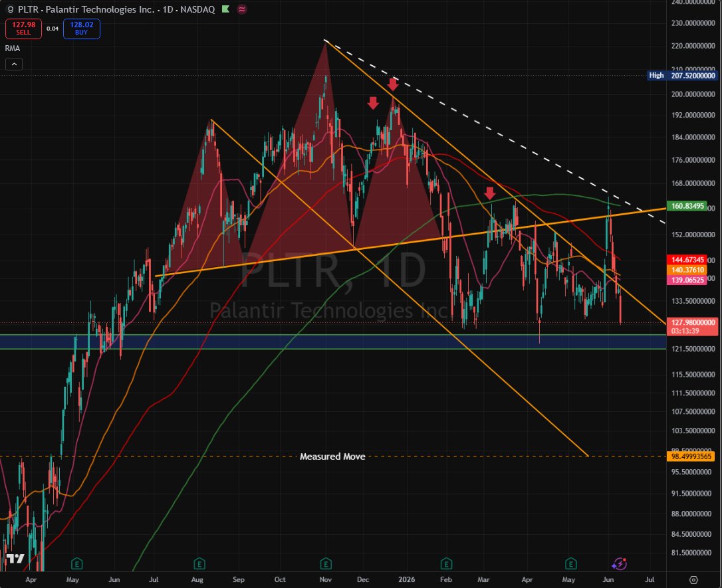Click the 192.00 price scale label
Image resolution: width=722 pixels, height=588 pixels.
click(693, 116)
